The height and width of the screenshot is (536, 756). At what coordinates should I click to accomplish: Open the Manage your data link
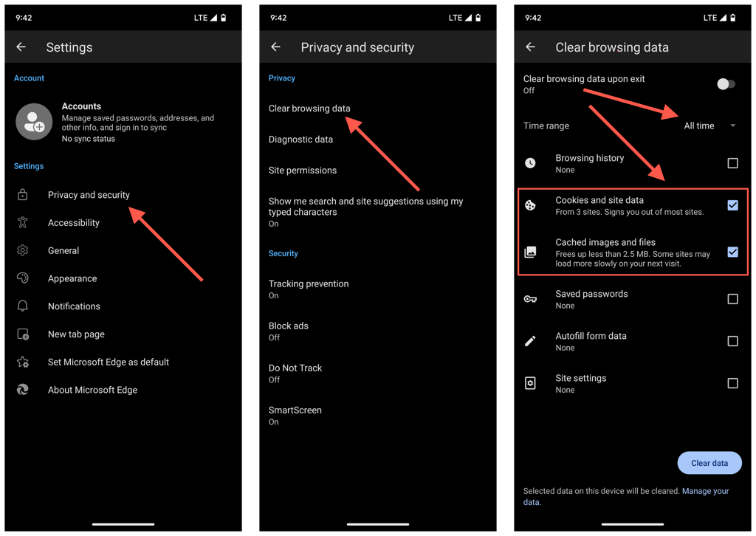[705, 490]
